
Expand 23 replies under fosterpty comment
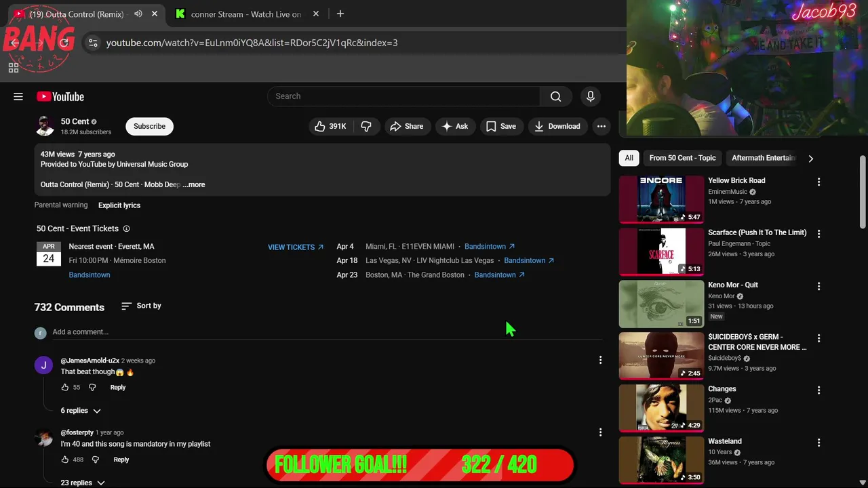pyautogui.click(x=83, y=483)
